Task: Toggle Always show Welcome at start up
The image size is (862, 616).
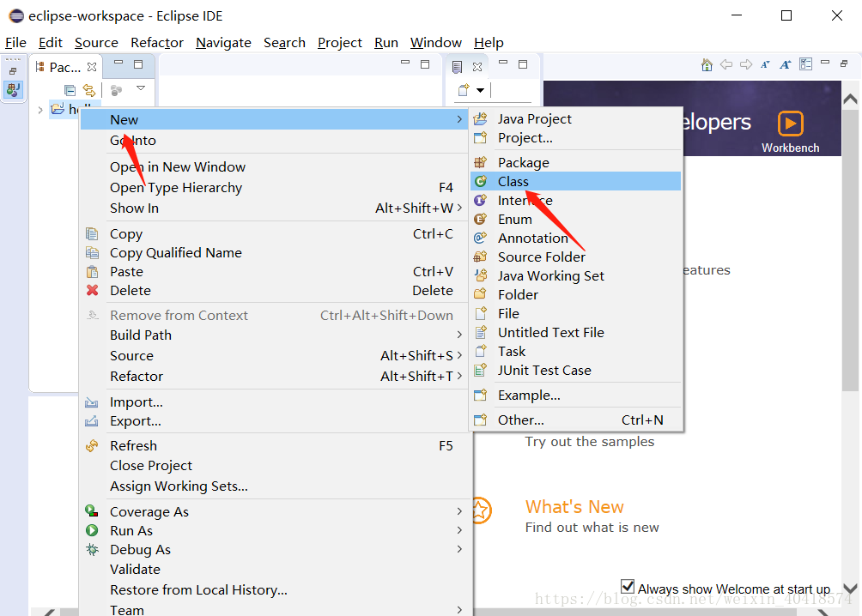Action: coord(628,587)
